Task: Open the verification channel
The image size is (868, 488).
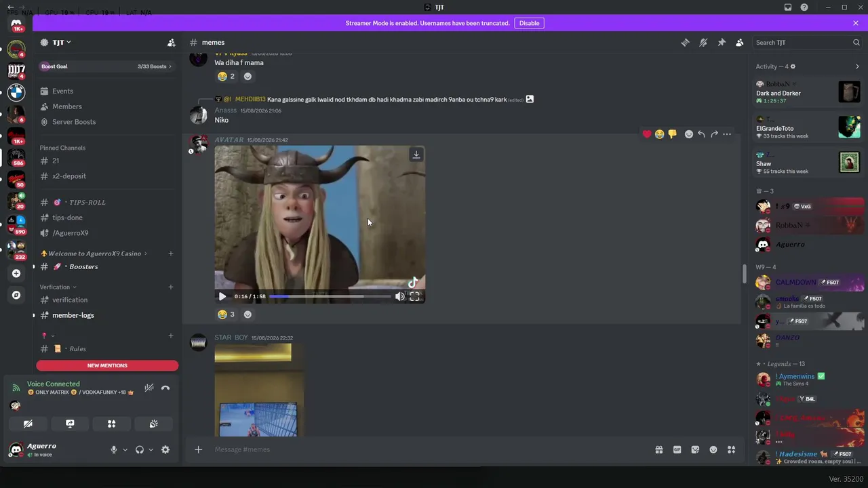Action: (x=107, y=300)
